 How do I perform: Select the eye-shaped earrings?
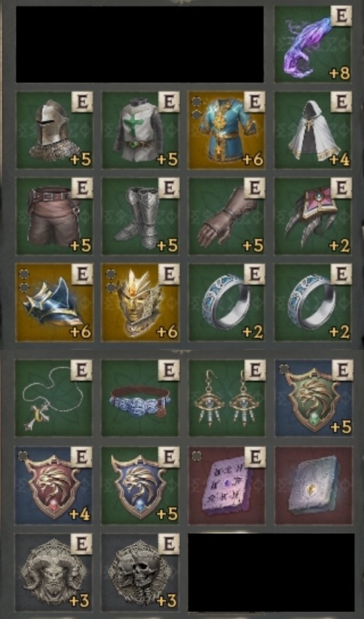227,398
